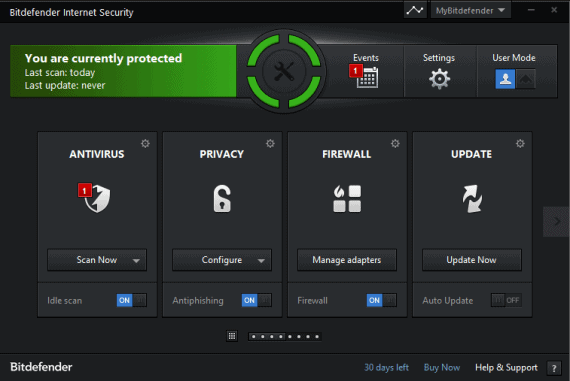Minimize the Bitdefender window
Screen dimensions: 570x381
(531, 10)
